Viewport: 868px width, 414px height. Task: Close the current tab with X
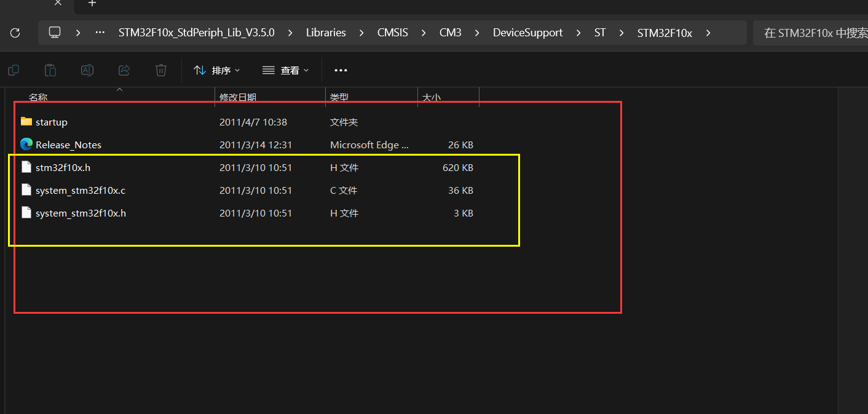(x=58, y=3)
